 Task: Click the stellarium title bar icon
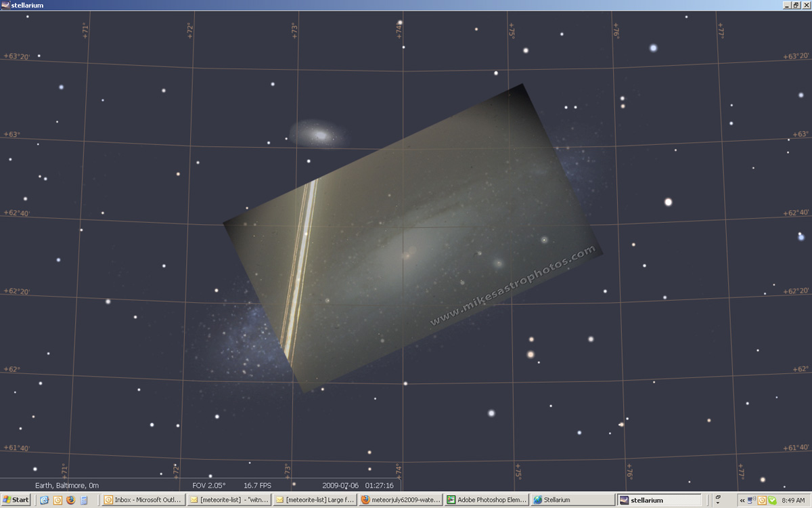pyautogui.click(x=5, y=5)
